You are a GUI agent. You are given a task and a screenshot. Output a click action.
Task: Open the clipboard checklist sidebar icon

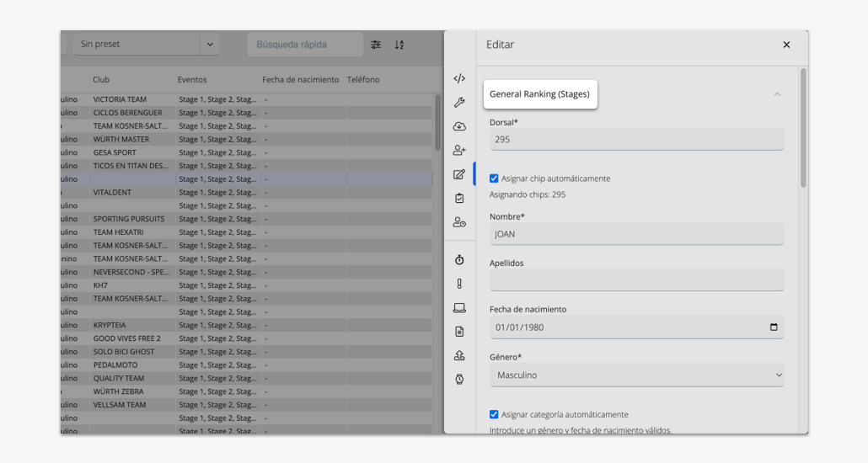coord(459,198)
